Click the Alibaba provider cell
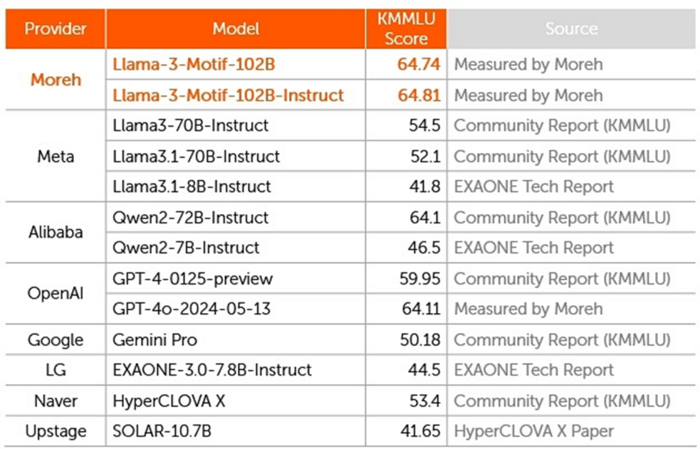 [53, 232]
